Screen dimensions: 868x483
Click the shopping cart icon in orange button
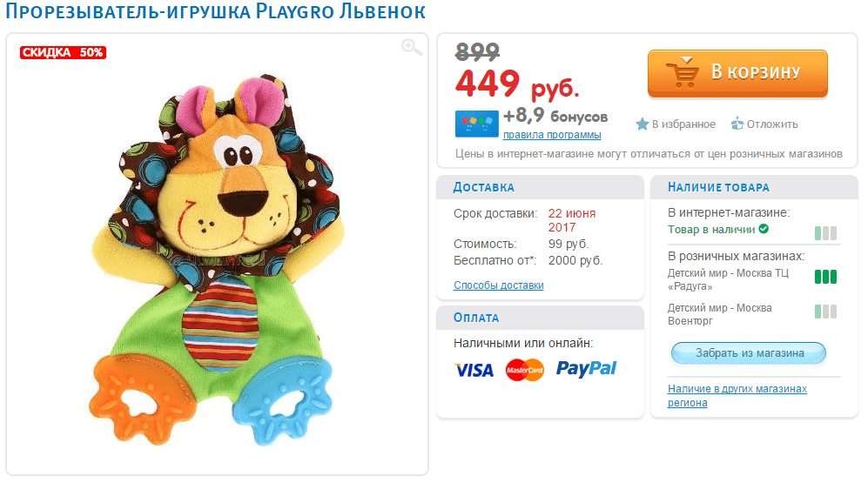coord(683,72)
